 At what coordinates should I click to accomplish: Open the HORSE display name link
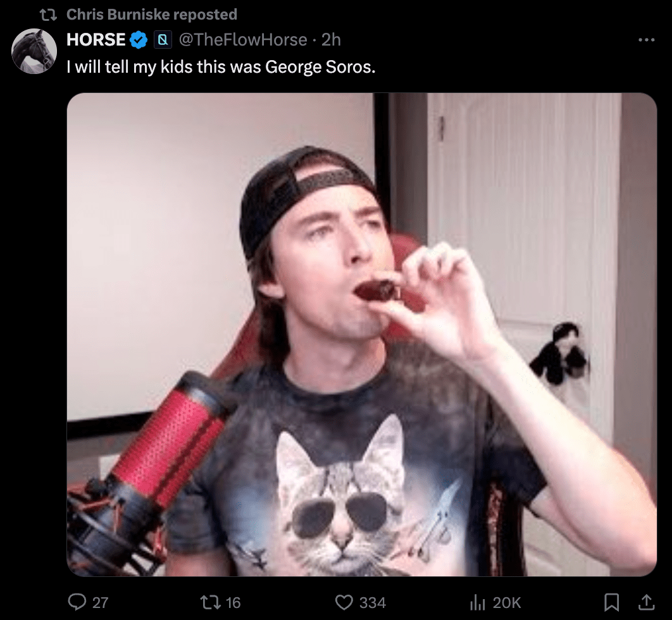click(96, 40)
